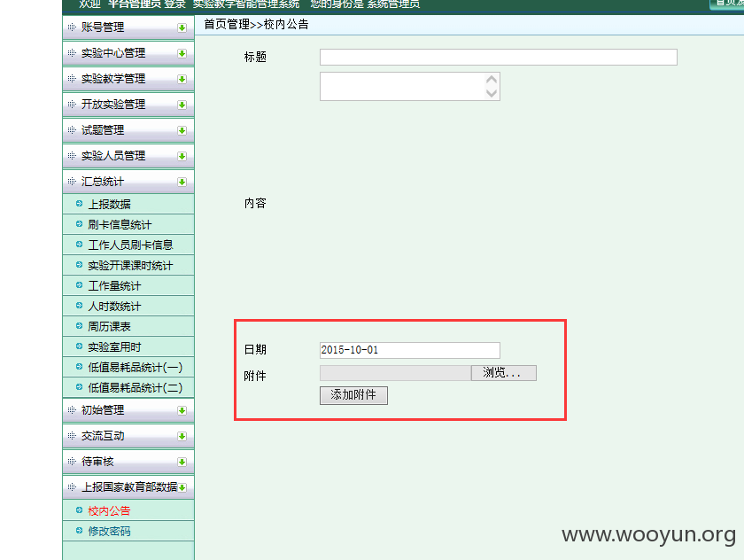The width and height of the screenshot is (744, 560).
Task: Expand 开放实验管理 green arrow icon
Action: [182, 105]
